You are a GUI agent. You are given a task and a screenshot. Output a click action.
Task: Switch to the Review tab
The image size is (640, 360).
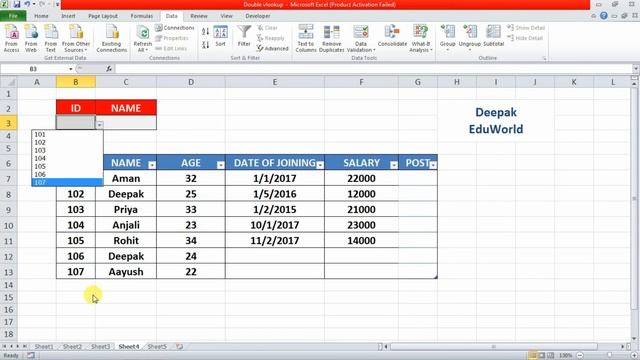coord(199,16)
